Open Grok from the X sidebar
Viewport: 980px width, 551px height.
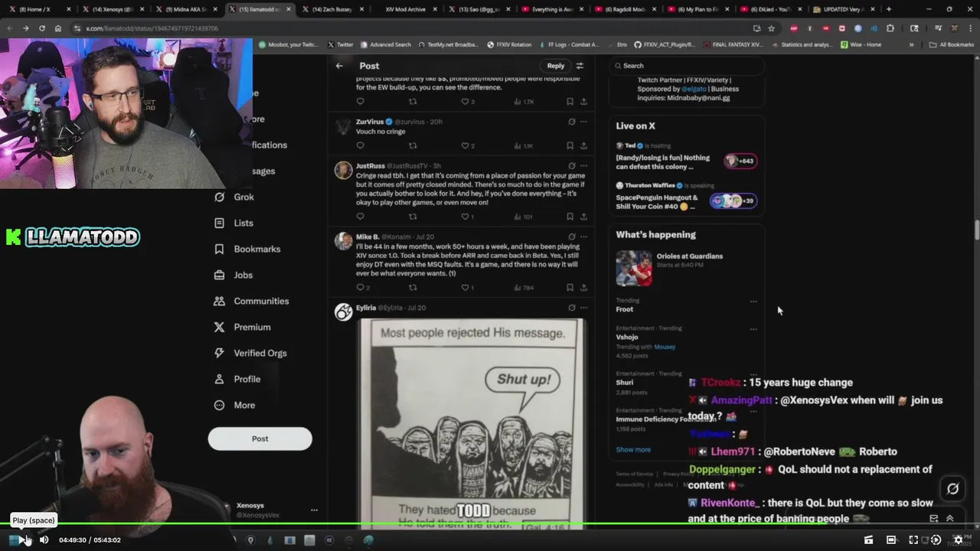tap(234, 197)
